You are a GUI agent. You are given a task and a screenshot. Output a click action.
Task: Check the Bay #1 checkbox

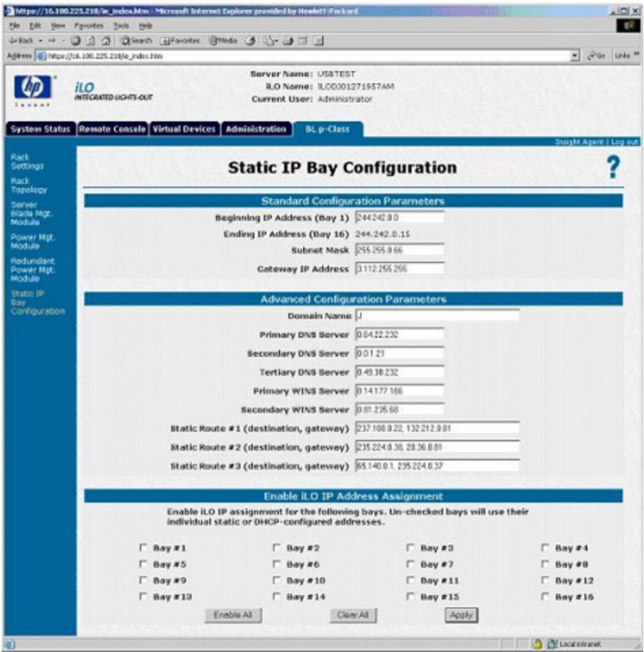[143, 548]
